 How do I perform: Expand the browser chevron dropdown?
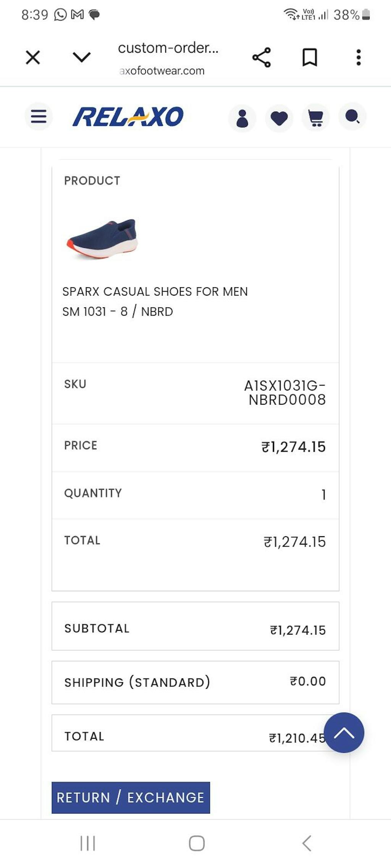coord(81,57)
